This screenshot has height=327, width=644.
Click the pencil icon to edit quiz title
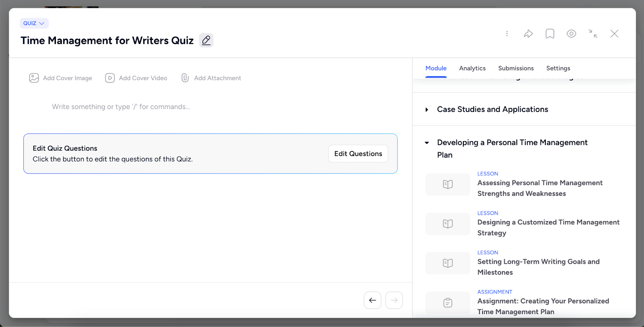206,40
